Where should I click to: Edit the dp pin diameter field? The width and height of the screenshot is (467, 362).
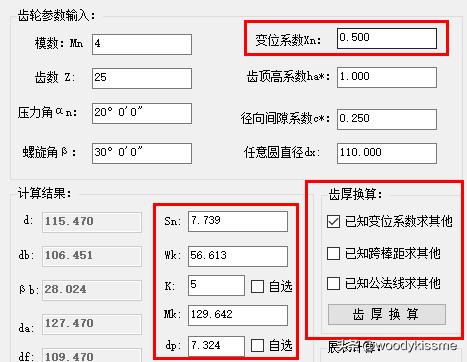point(216,346)
